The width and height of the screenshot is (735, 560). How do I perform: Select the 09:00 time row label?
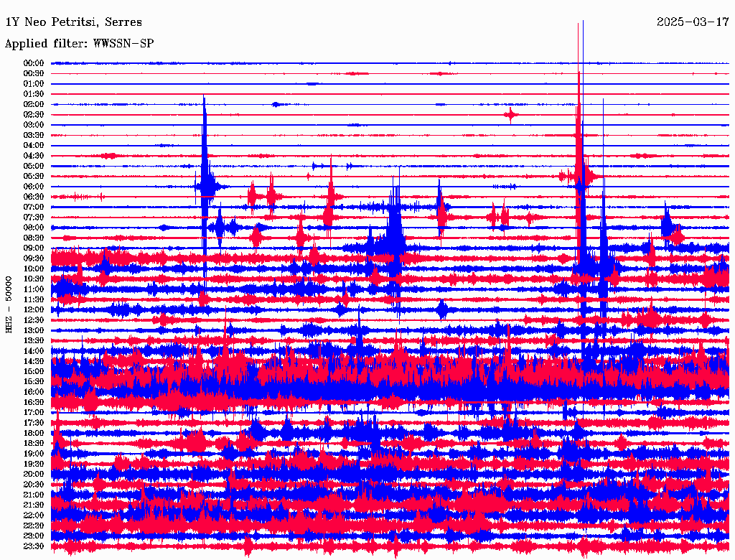tap(33, 248)
